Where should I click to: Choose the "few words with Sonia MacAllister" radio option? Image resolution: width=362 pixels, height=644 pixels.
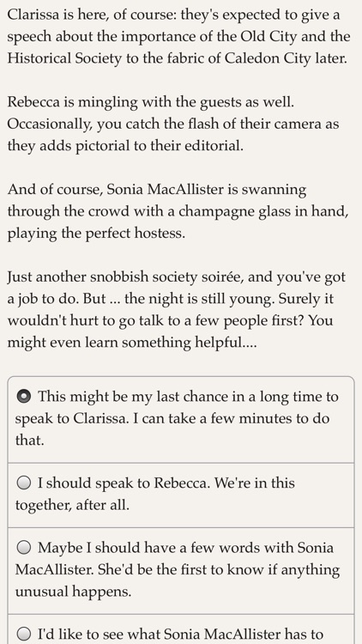tap(24, 548)
